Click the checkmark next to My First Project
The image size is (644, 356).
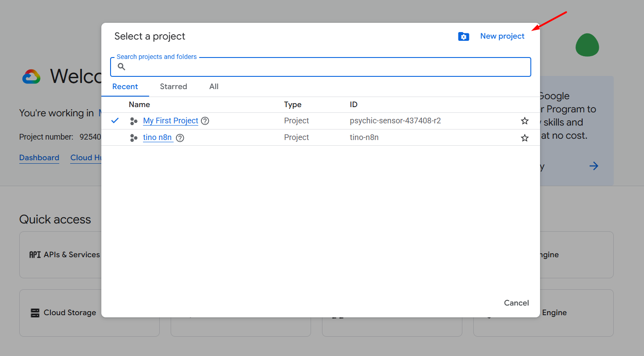[115, 120]
